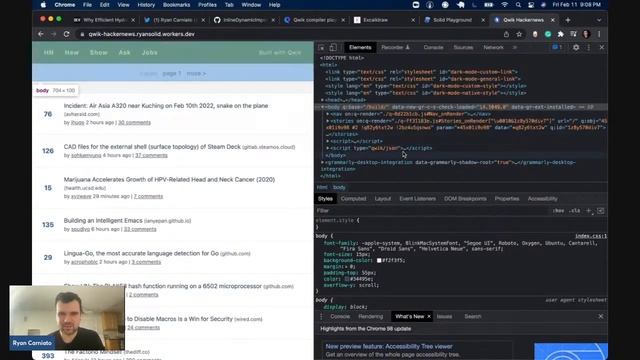This screenshot has height=360, width=640.
Task: Click the Chrome address bar URL
Action: (x=141, y=34)
